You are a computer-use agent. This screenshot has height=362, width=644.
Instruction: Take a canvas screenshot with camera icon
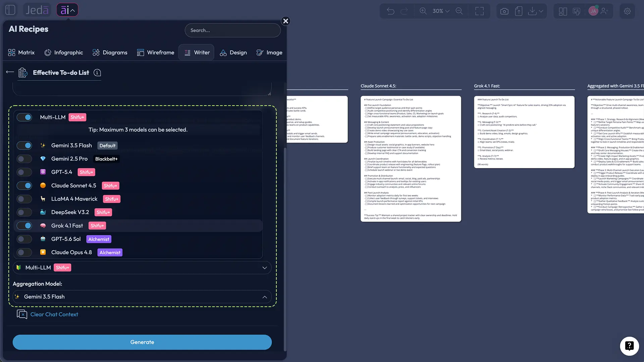point(504,11)
